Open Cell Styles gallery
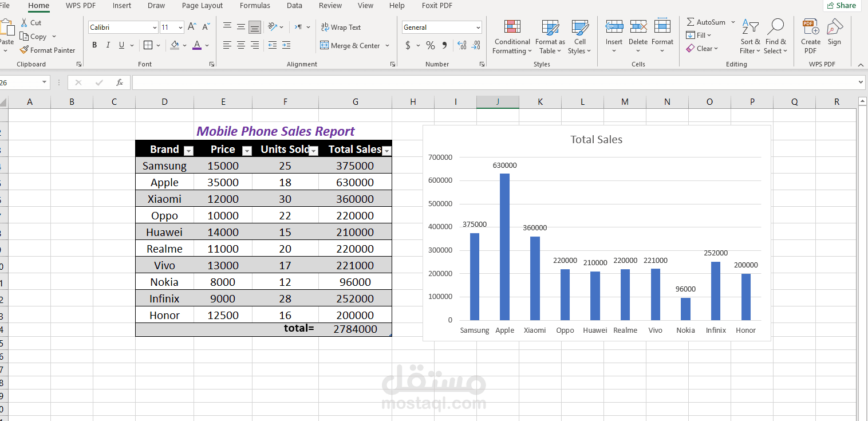This screenshot has height=421, width=868. point(580,37)
